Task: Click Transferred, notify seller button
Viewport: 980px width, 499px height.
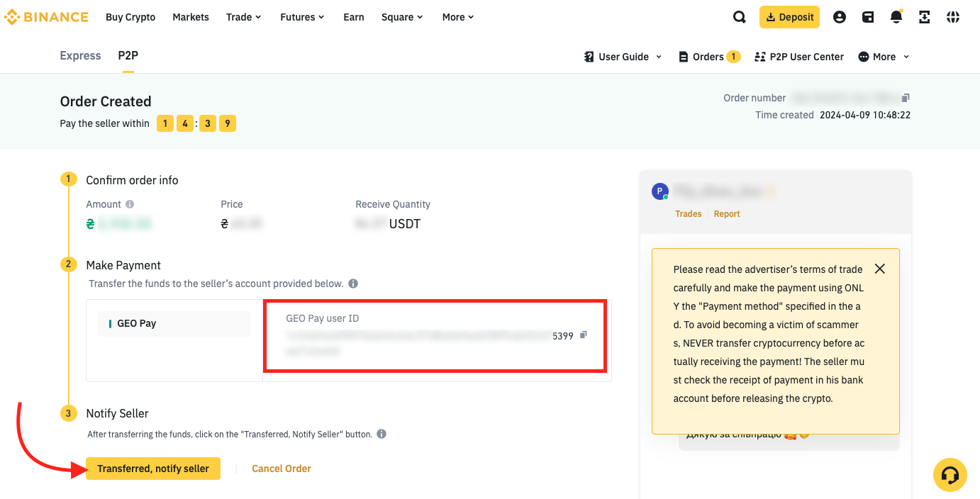Action: click(153, 469)
